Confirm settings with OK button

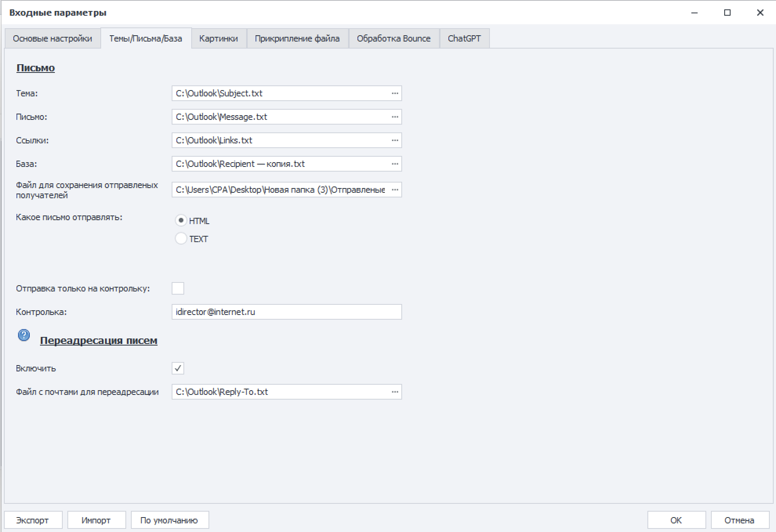676,520
